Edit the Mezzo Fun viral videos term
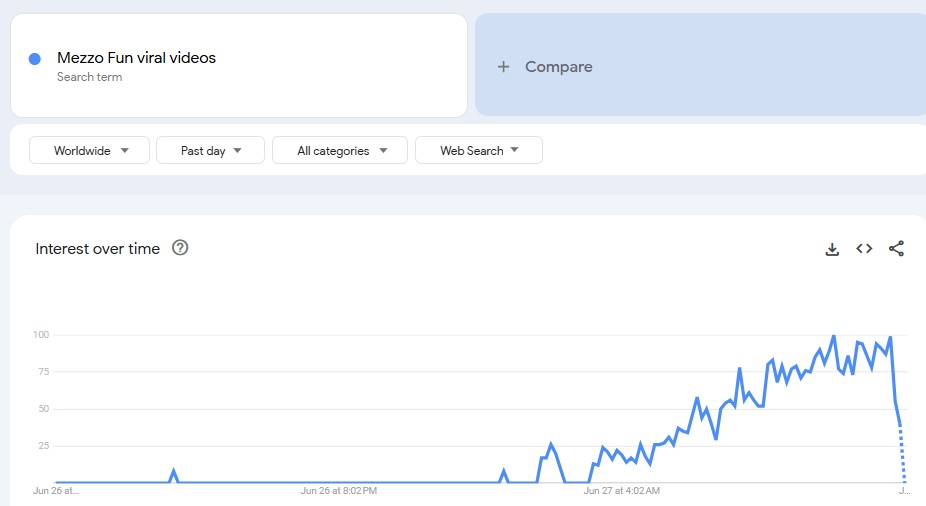Image resolution: width=926 pixels, height=506 pixels. [137, 58]
